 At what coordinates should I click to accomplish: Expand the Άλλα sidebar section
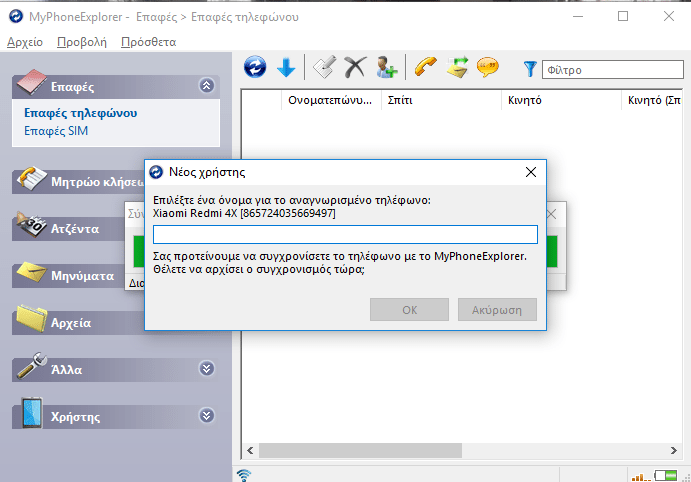click(x=207, y=368)
